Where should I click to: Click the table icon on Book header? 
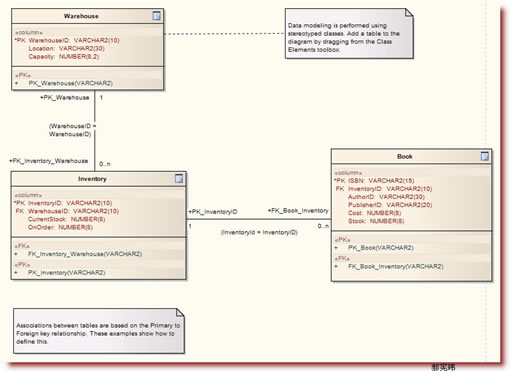(485, 156)
